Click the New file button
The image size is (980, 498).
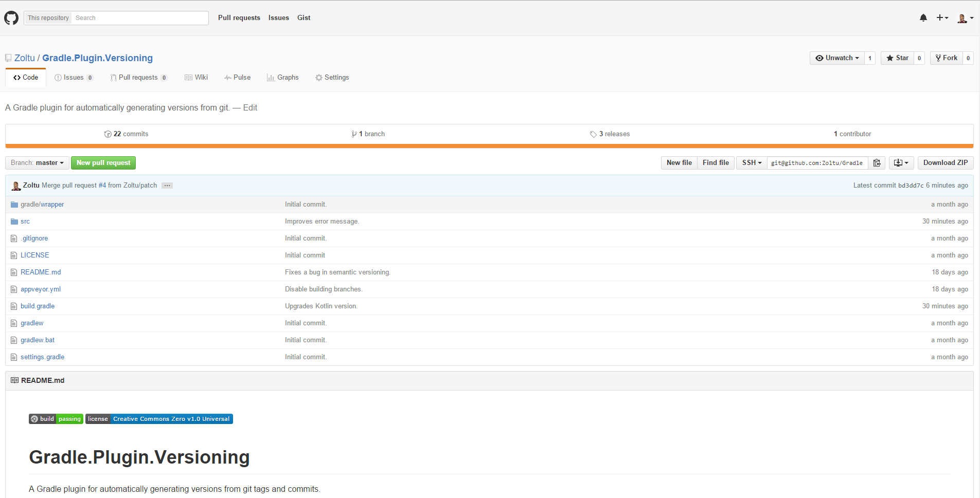[x=679, y=163]
